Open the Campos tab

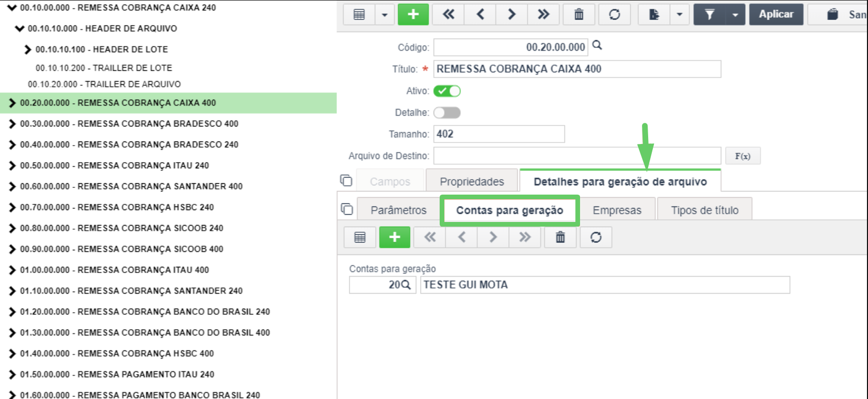(x=390, y=182)
